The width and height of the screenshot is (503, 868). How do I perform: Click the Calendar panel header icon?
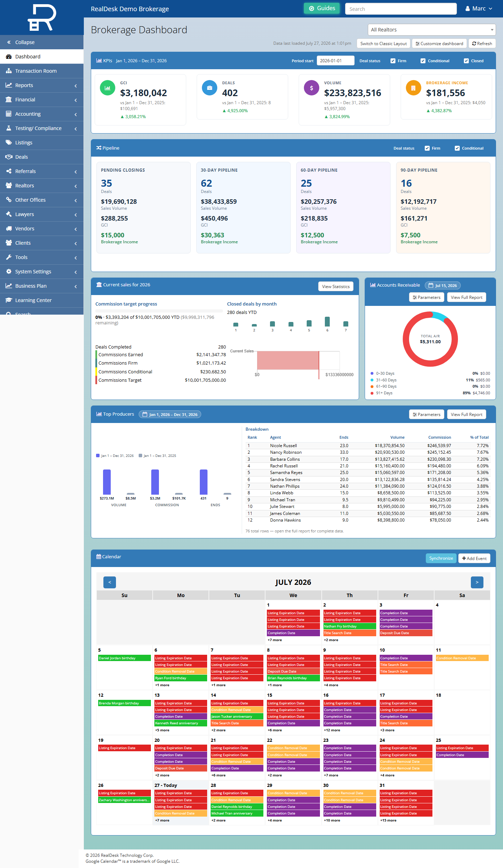[99, 557]
